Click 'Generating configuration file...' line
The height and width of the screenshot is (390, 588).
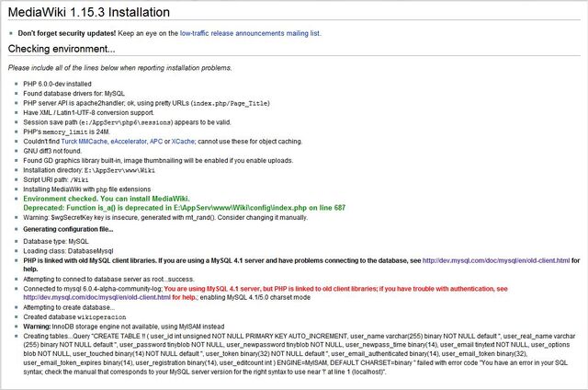(x=68, y=229)
